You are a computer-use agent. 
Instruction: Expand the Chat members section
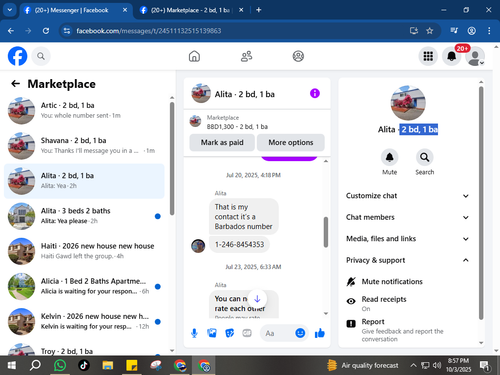407,217
